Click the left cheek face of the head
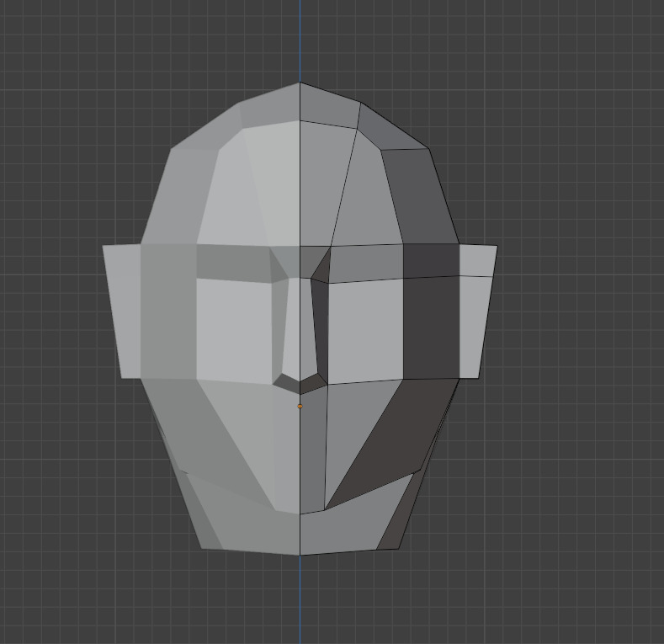The image size is (664, 644). point(227,438)
